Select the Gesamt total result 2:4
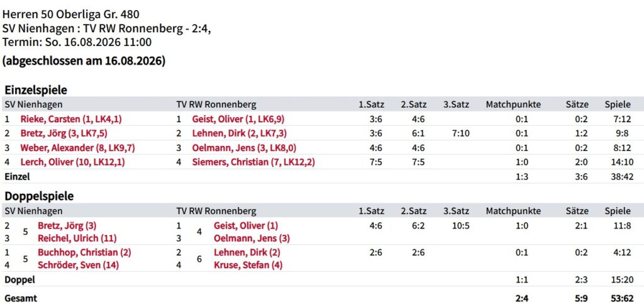The image size is (644, 304). click(x=521, y=298)
